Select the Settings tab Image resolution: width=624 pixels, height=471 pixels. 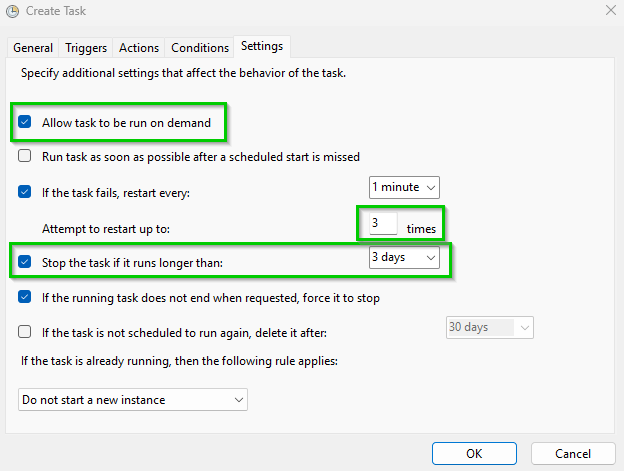pos(262,46)
